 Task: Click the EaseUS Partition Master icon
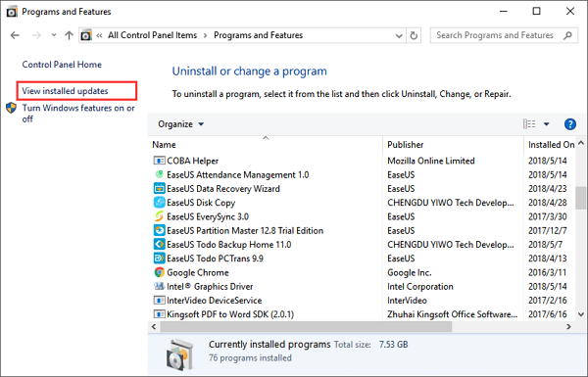coord(159,230)
